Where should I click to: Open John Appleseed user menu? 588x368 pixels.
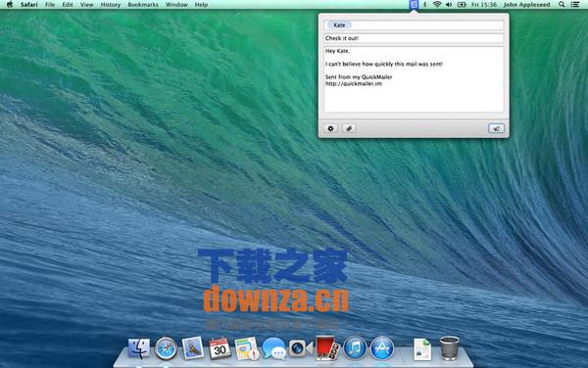click(x=526, y=5)
